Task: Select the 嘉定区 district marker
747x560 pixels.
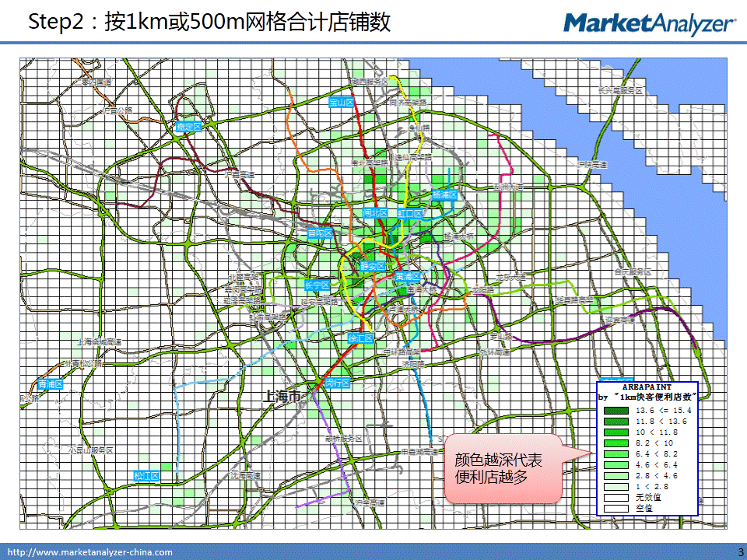Action: coord(188,126)
